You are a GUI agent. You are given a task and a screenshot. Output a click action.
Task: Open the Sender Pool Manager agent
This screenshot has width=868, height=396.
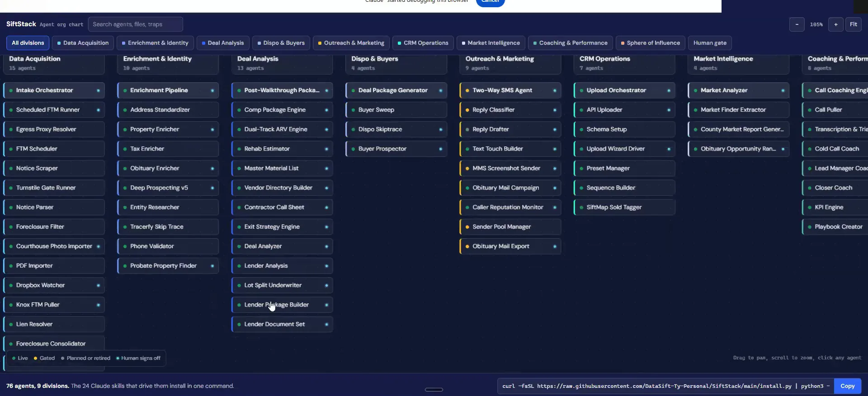click(510, 226)
